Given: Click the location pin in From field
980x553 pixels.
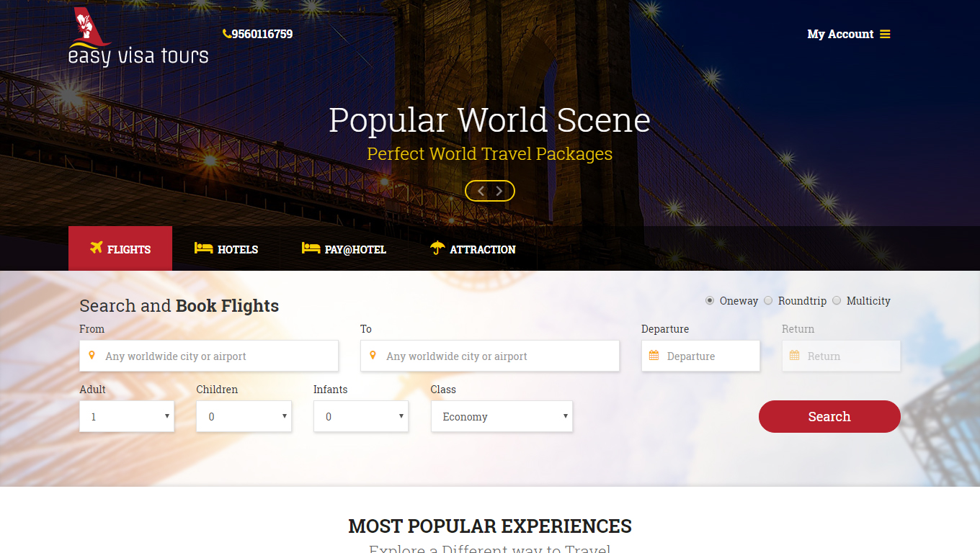Looking at the screenshot, I should (92, 355).
